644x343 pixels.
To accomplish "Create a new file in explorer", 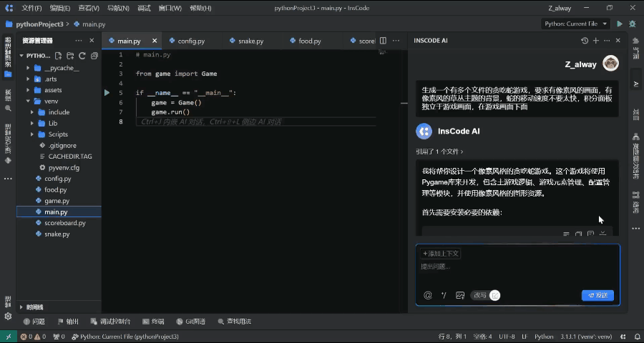I will pyautogui.click(x=59, y=56).
